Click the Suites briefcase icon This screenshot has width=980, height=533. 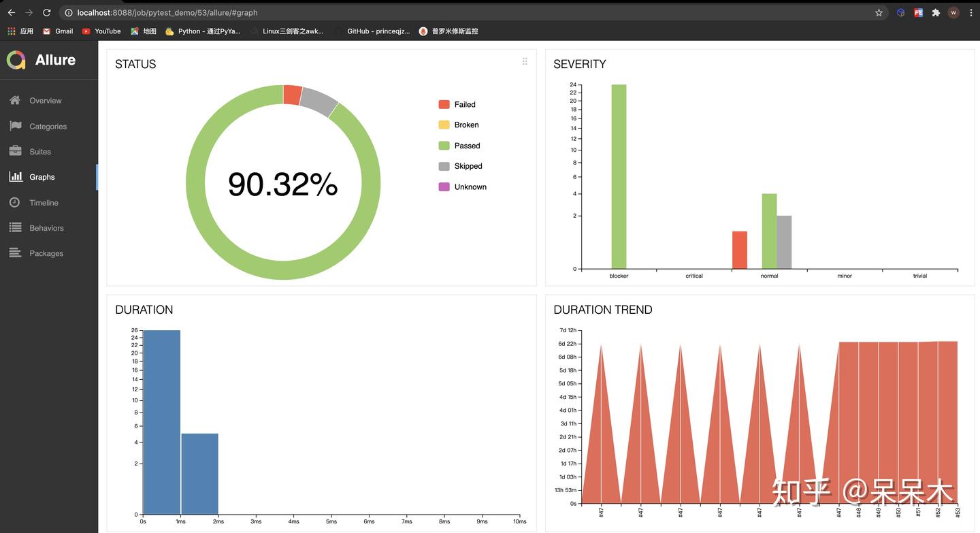15,151
